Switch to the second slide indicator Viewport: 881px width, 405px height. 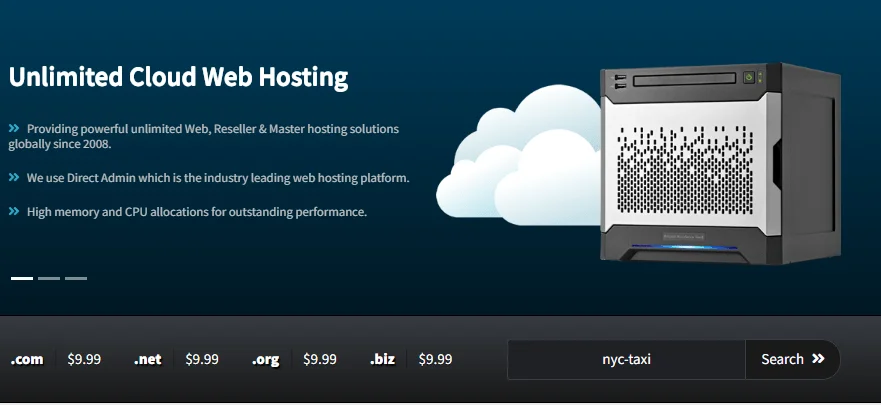(x=49, y=278)
